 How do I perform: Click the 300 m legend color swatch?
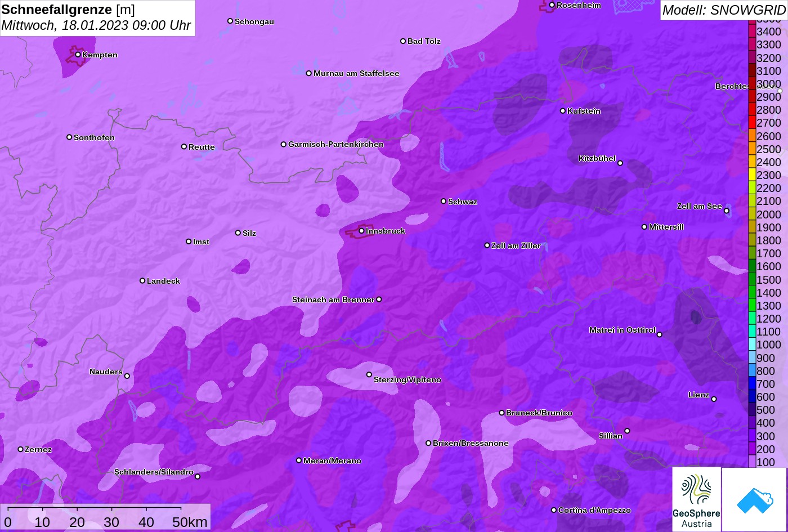(752, 436)
